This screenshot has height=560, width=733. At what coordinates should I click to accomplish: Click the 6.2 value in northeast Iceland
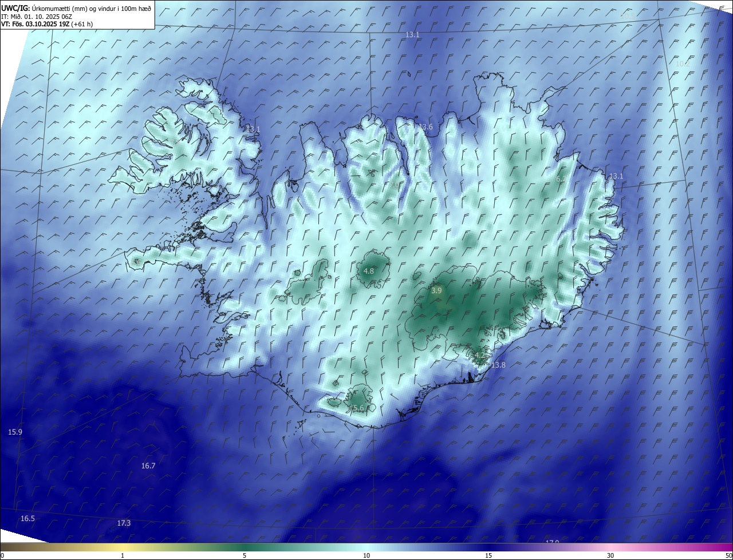561,179
